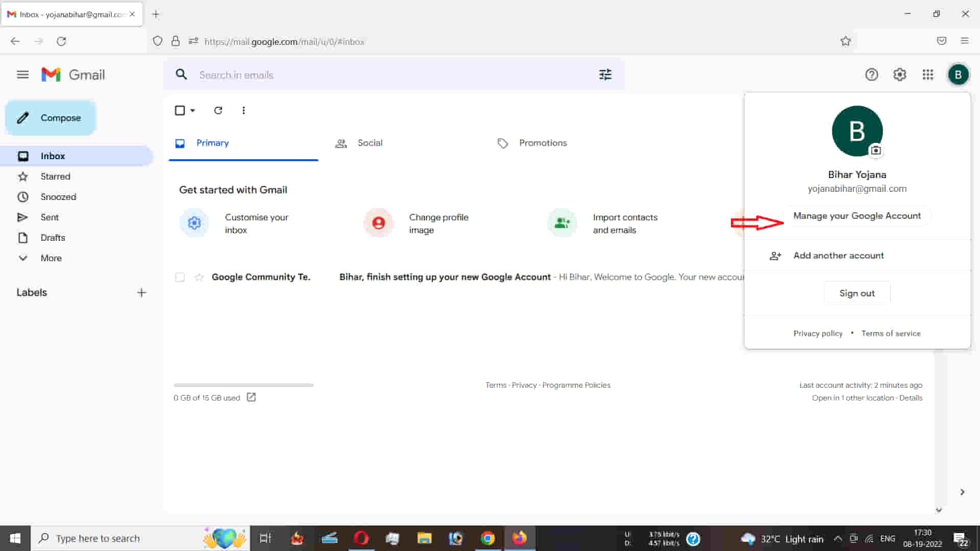This screenshot has width=980, height=551.
Task: Open a new browser tab
Action: (x=156, y=14)
